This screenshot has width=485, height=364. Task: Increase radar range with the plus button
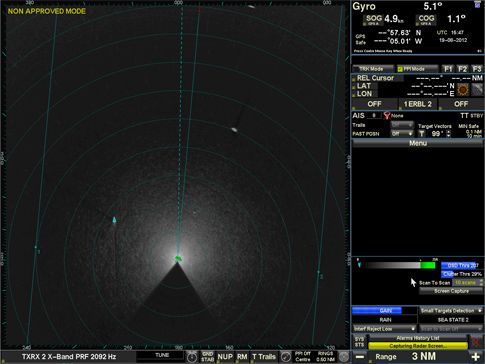pyautogui.click(x=476, y=357)
